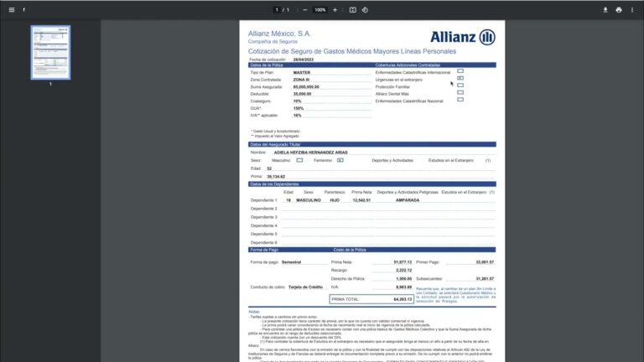Screen dimensions: 644x362
Task: Click Tarjeta de Crédito value
Action: pos(305,287)
